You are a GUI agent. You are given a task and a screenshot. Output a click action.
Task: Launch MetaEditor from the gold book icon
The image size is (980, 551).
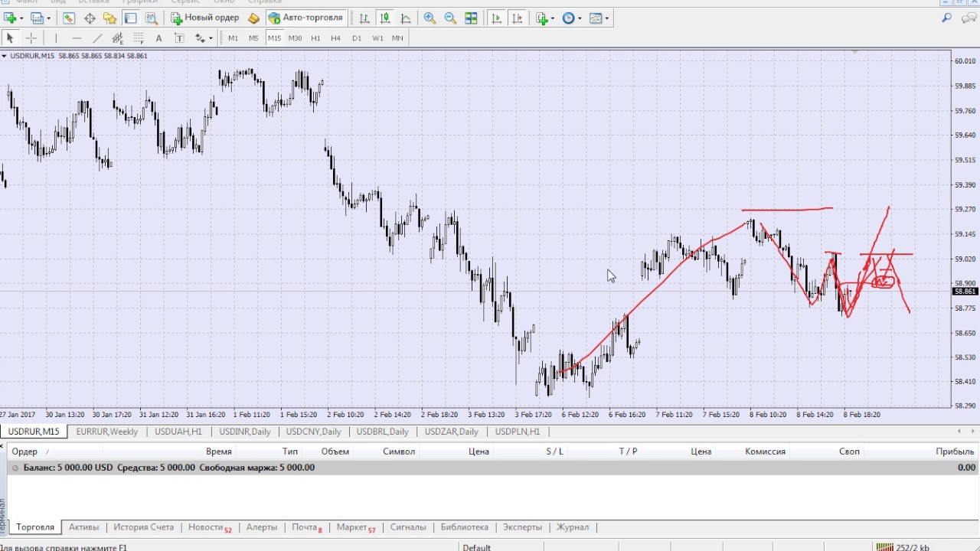coord(254,18)
